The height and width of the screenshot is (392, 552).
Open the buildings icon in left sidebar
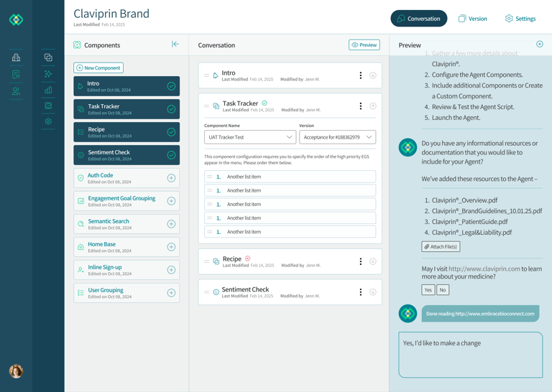[17, 57]
